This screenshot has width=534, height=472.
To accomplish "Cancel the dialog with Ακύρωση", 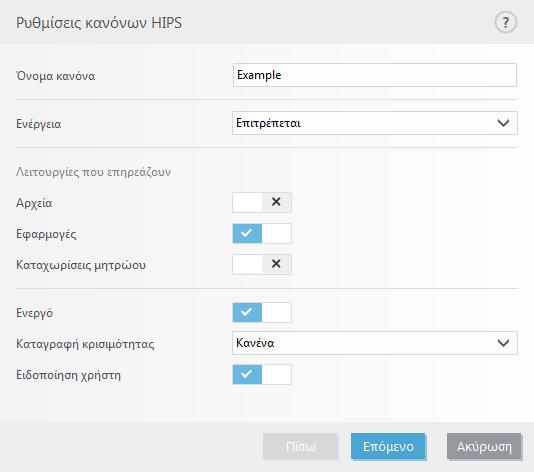I will click(x=484, y=446).
